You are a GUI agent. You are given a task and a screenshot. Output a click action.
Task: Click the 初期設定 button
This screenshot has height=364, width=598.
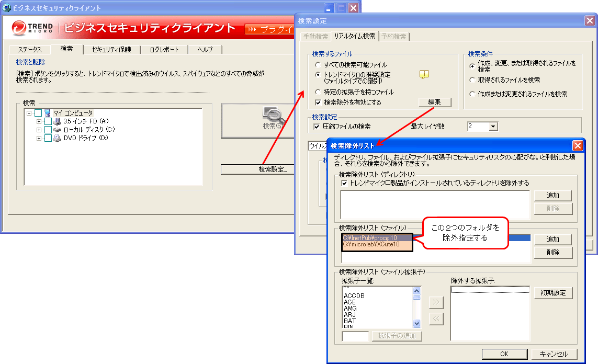click(x=553, y=293)
